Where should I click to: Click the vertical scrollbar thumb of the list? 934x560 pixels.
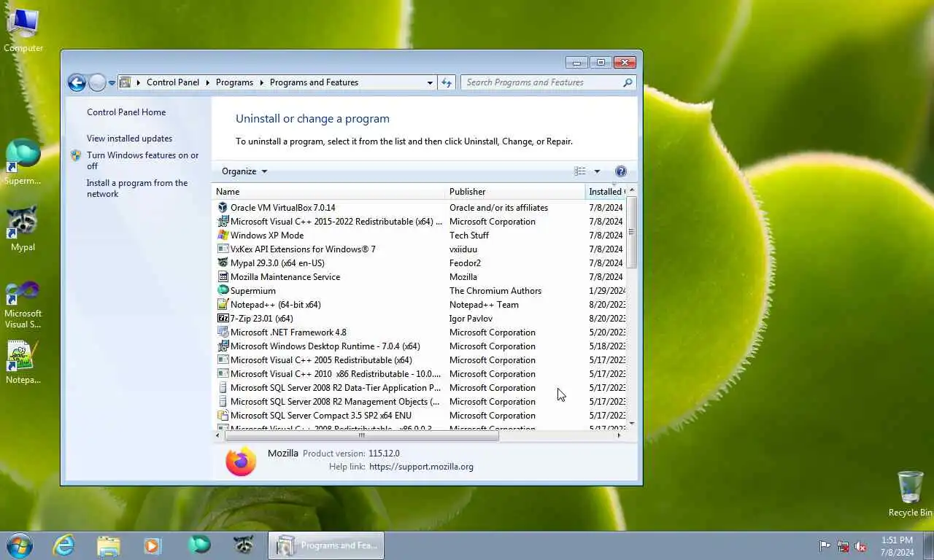point(631,232)
